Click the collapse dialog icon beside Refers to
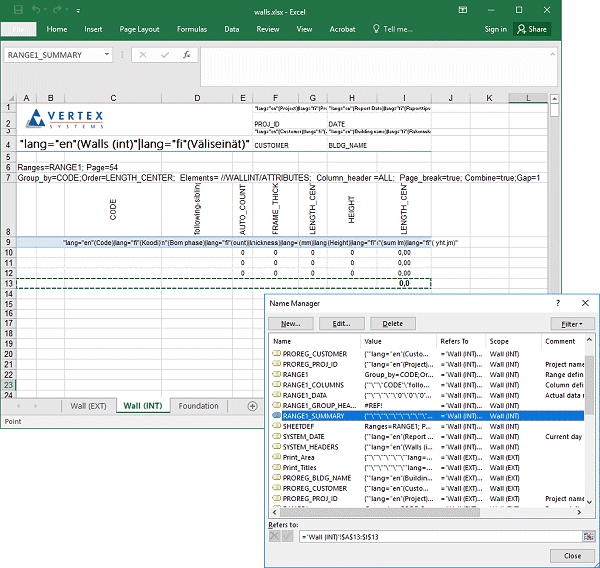 point(589,537)
